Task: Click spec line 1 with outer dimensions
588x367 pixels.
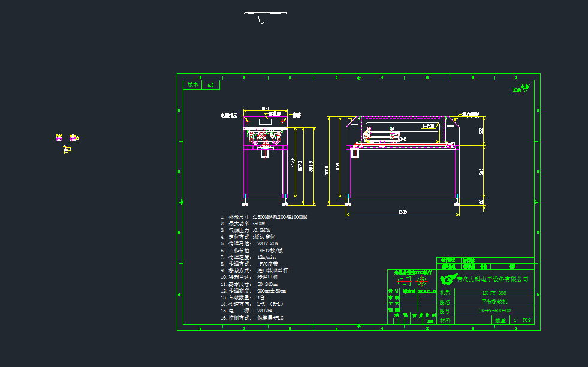Action: (264, 217)
